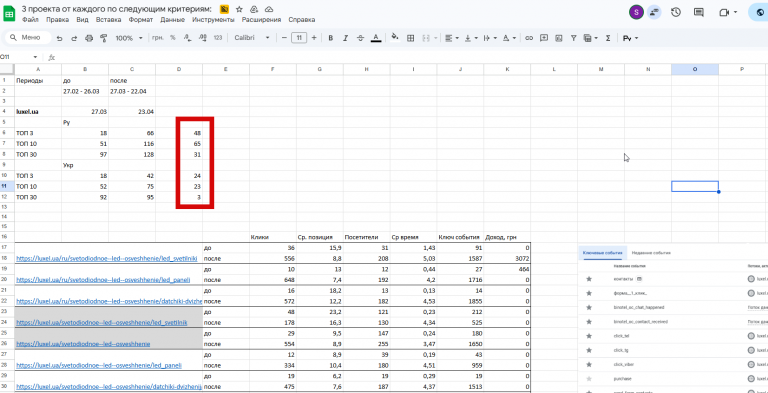Open the fill color picker

(x=395, y=38)
